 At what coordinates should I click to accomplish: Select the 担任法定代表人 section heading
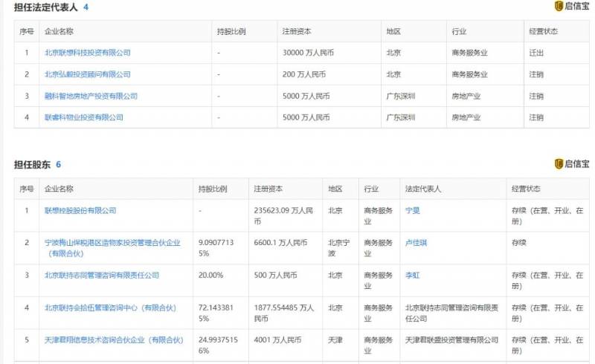coord(46,7)
